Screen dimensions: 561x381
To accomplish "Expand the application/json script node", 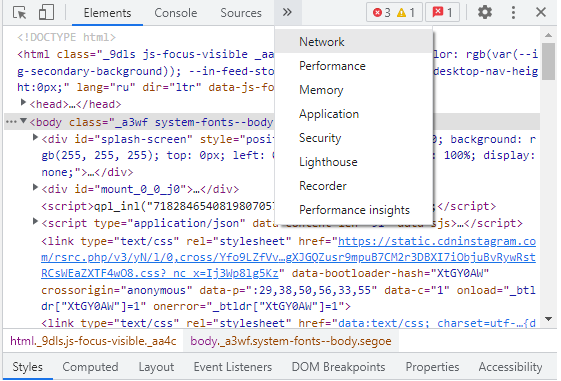I will 35,221.
